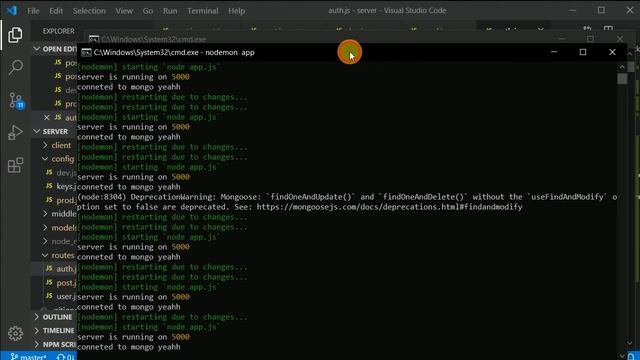640x360 pixels.
Task: Click the cmd scrollbar thumb
Action: tap(622, 78)
